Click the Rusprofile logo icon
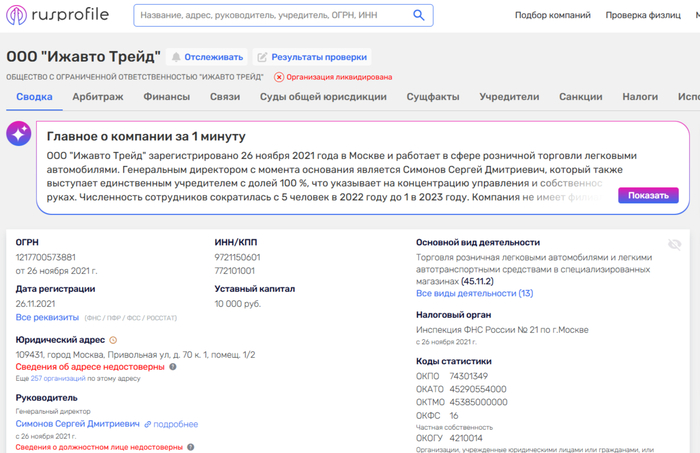Image resolution: width=700 pixels, height=453 pixels. click(x=17, y=15)
